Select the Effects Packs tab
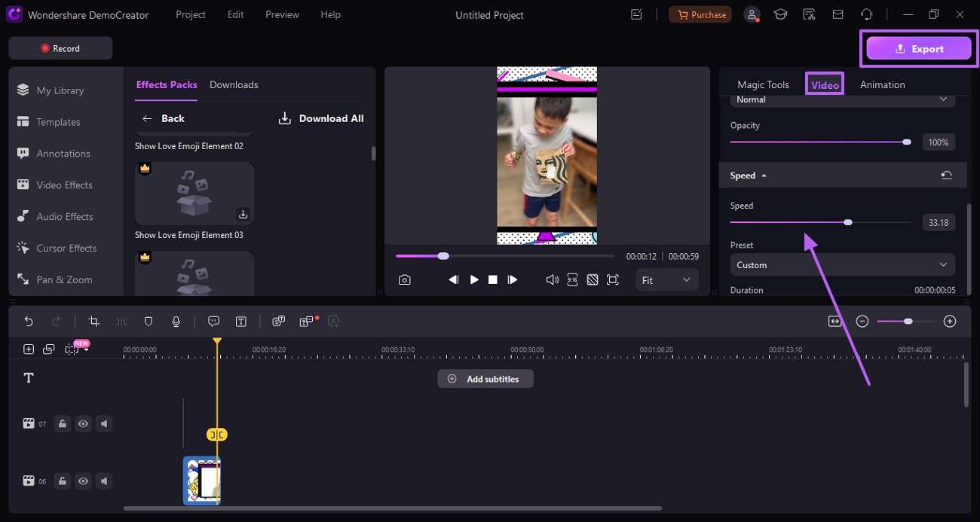This screenshot has height=522, width=980. (x=167, y=84)
